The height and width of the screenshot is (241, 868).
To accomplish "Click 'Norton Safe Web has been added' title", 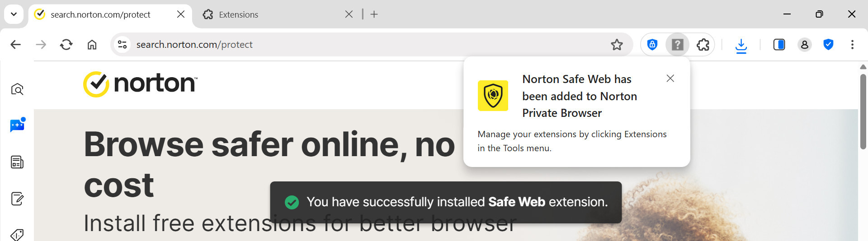I will click(580, 96).
